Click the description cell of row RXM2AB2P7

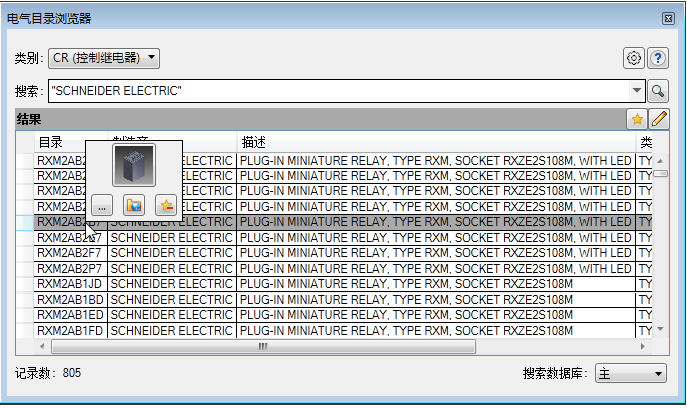click(436, 269)
